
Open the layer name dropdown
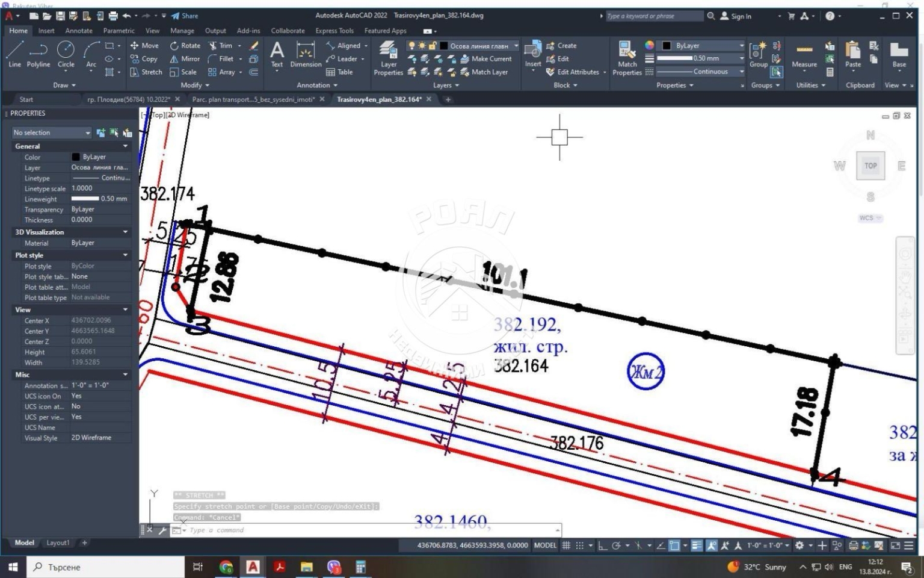click(x=516, y=46)
